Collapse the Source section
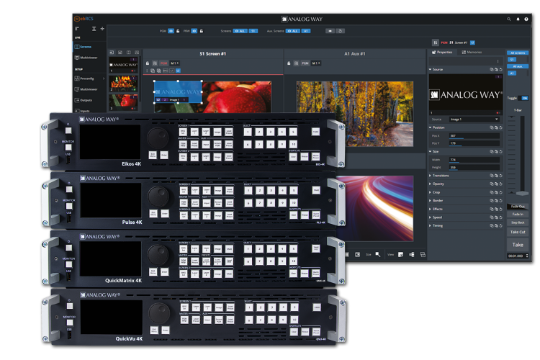The image size is (540, 360). (x=430, y=70)
